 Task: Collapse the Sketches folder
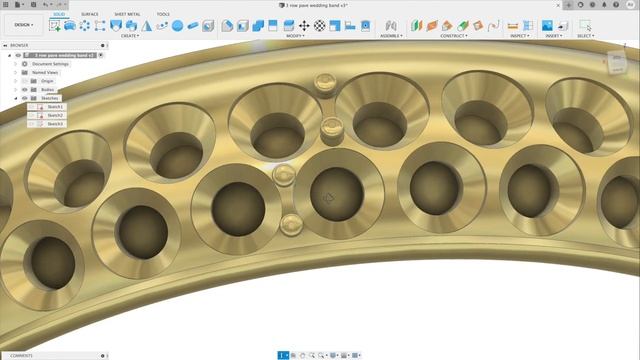click(16, 98)
